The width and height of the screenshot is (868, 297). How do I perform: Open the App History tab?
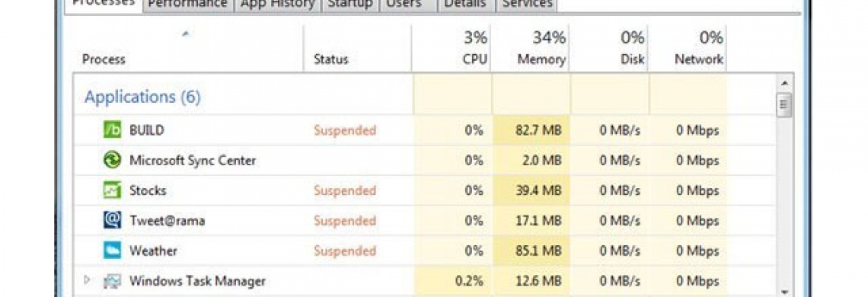point(277,5)
